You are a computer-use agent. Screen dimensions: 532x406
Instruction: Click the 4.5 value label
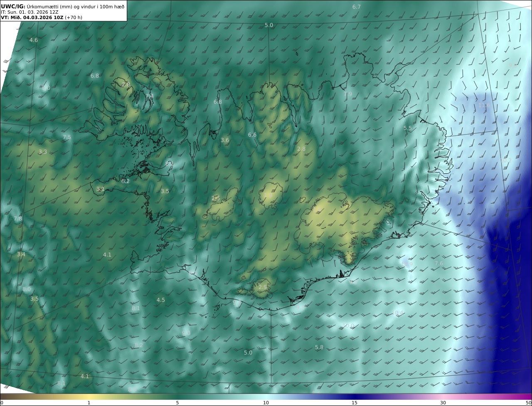[x=161, y=300]
